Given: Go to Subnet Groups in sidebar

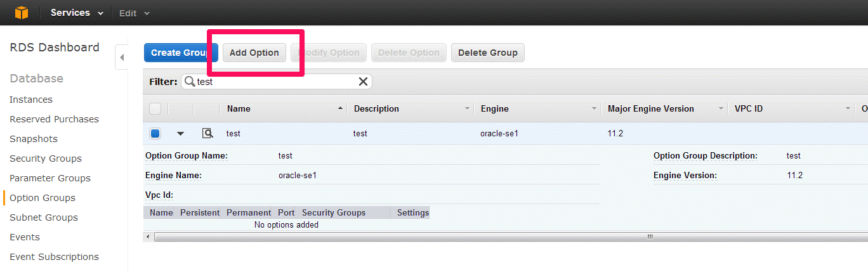Looking at the screenshot, I should tap(44, 217).
